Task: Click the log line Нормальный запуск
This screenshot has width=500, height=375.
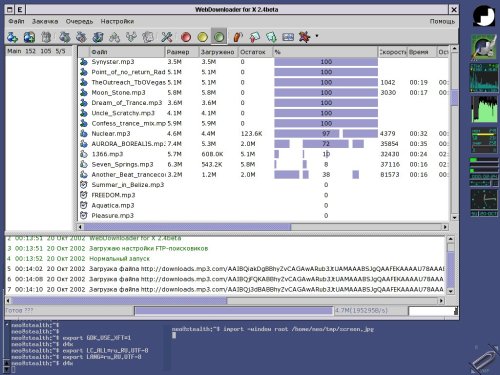Action: click(119, 259)
